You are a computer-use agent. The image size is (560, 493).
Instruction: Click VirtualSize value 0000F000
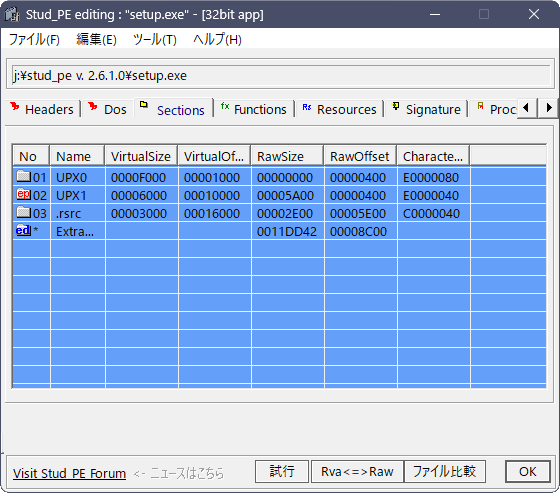[x=139, y=178]
